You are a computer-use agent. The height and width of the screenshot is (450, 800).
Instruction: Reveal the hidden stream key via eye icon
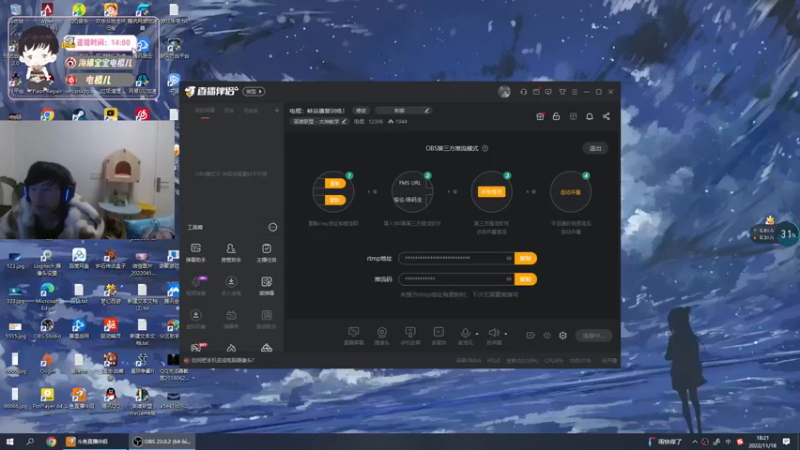(509, 279)
